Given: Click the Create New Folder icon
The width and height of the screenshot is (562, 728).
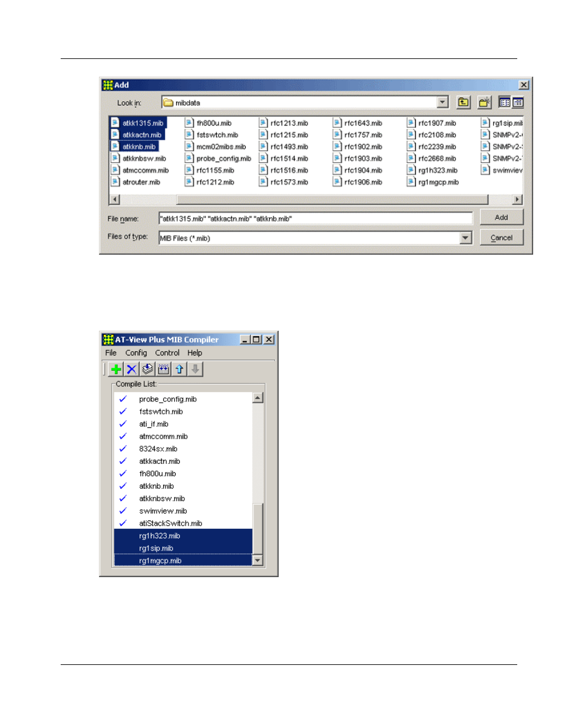Looking at the screenshot, I should tap(484, 103).
